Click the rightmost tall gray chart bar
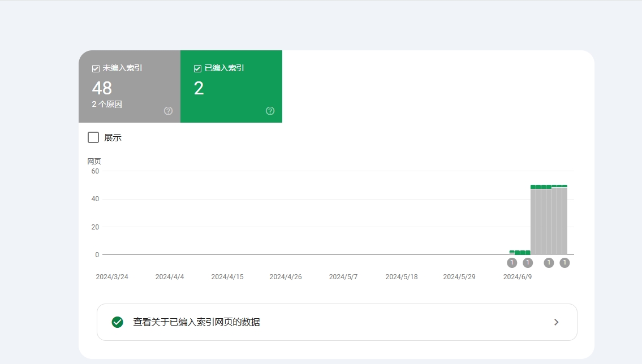The height and width of the screenshot is (364, 642). pos(565,222)
